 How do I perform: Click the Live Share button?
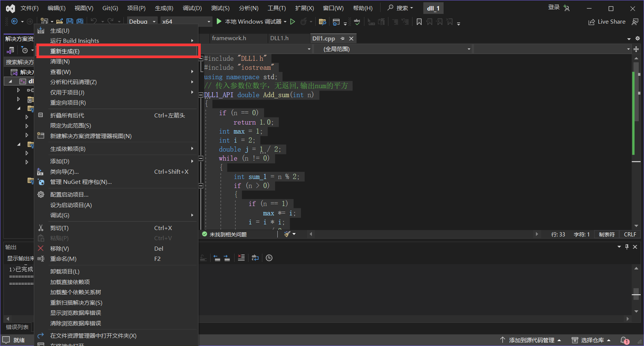click(607, 22)
